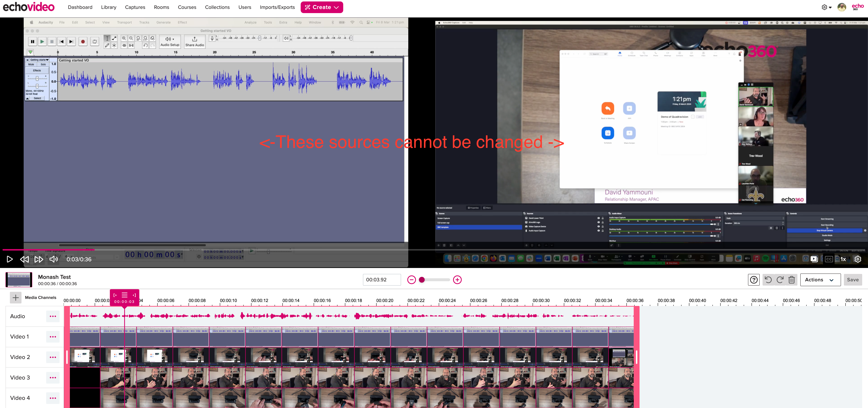Click the fast forward icon in player
The width and height of the screenshot is (868, 408).
coord(39,259)
